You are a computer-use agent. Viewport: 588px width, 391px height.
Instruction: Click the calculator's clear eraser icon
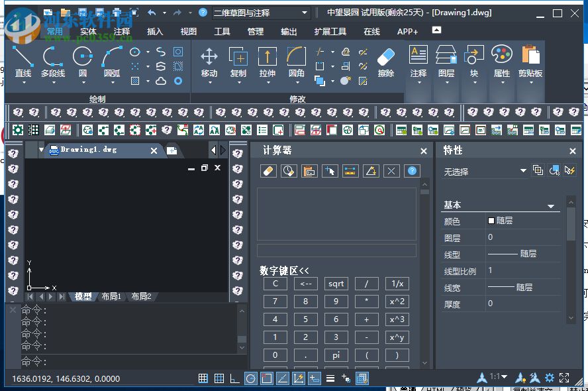click(268, 171)
